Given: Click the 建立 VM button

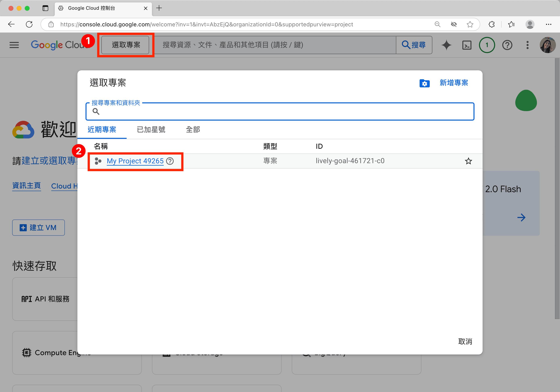Looking at the screenshot, I should point(38,228).
